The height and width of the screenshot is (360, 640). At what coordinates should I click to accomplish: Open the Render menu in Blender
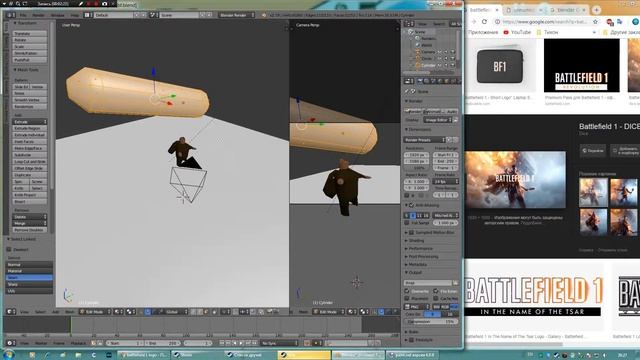click(38, 15)
